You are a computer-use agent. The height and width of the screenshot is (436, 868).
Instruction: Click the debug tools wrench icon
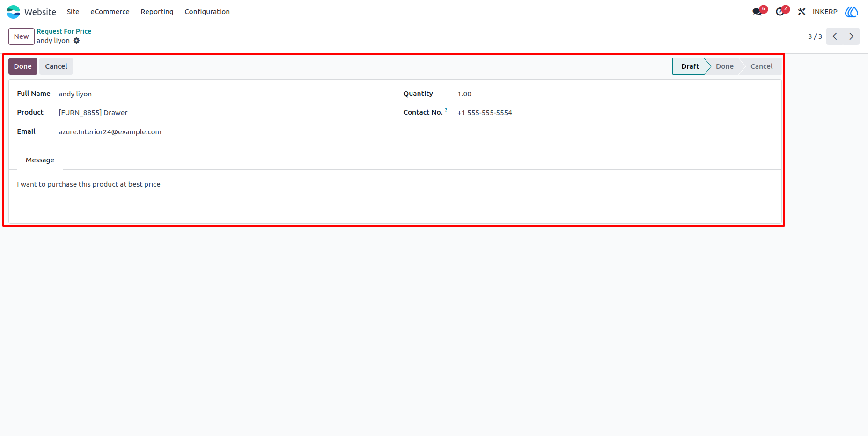802,12
